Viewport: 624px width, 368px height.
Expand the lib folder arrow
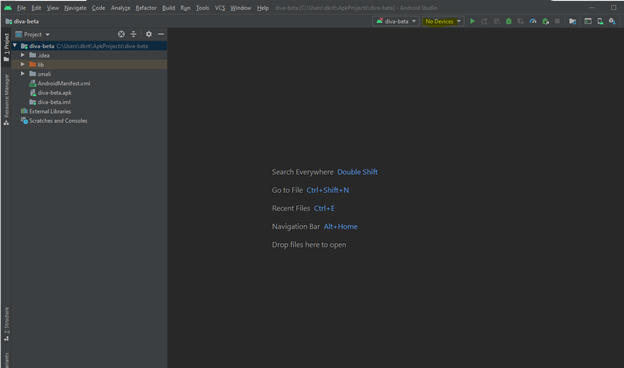coord(23,64)
